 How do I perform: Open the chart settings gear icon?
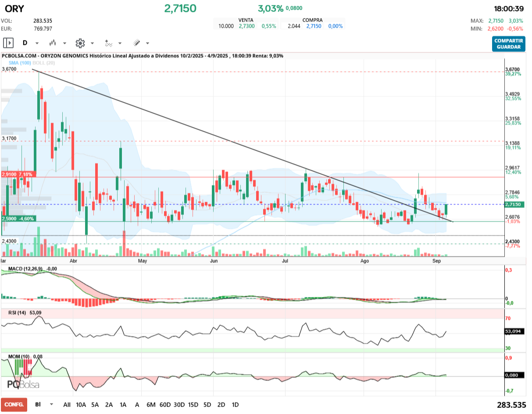[80, 43]
